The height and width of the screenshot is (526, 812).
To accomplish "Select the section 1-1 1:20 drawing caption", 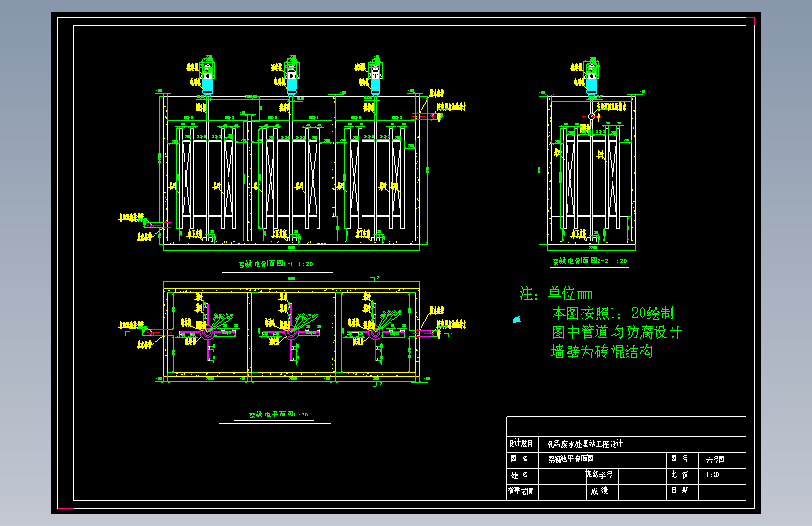I will 276,264.
